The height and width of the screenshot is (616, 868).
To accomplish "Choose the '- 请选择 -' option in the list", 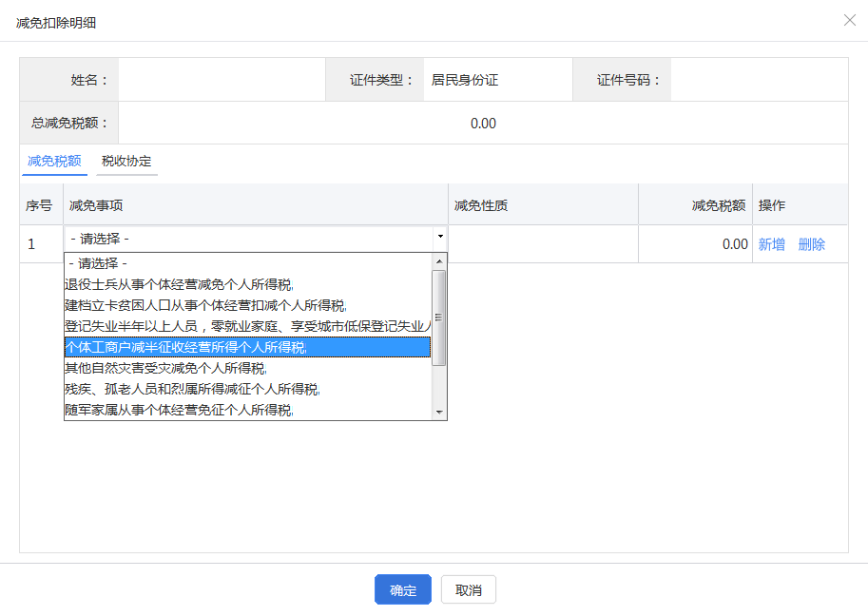I will 248,263.
